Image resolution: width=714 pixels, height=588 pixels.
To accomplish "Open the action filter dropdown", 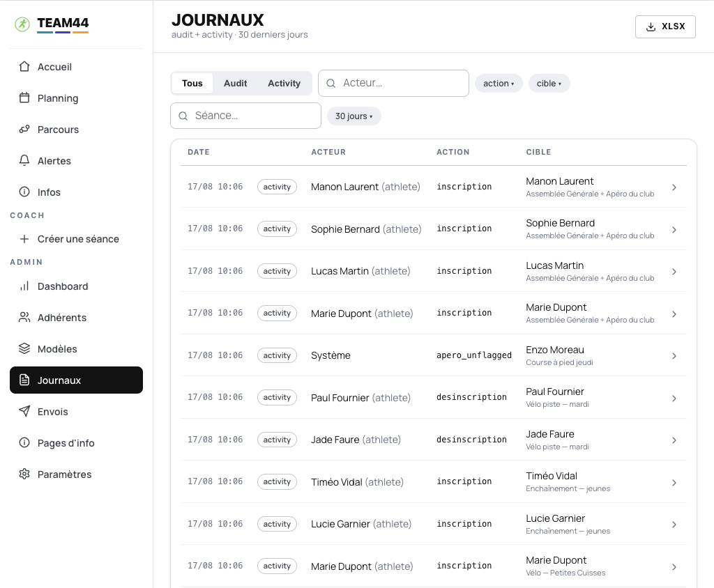I will 499,84.
